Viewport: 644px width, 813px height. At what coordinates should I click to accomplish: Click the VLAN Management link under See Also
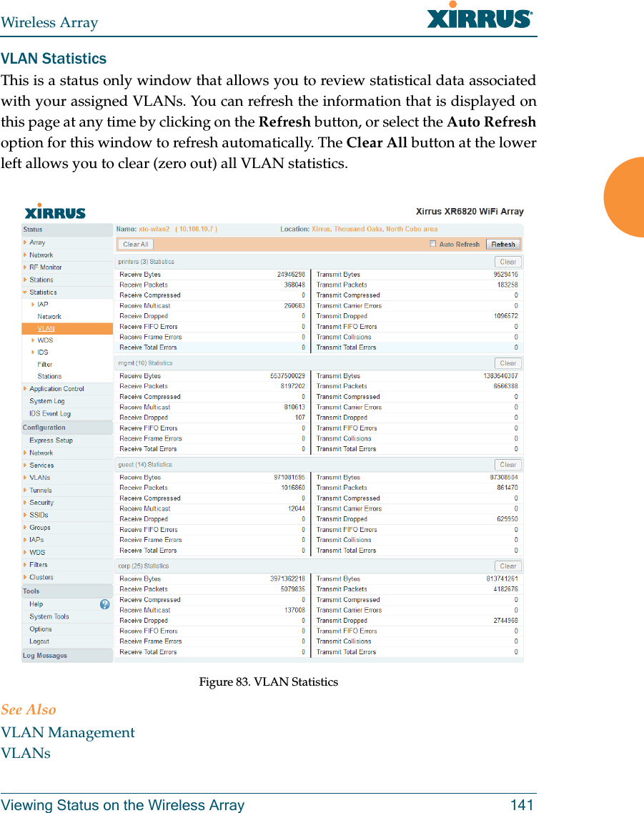click(68, 732)
